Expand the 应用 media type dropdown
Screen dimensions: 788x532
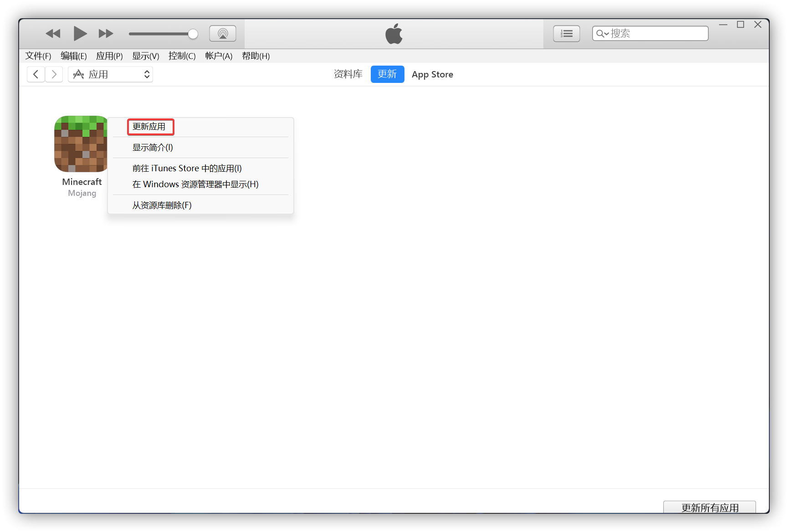point(111,74)
